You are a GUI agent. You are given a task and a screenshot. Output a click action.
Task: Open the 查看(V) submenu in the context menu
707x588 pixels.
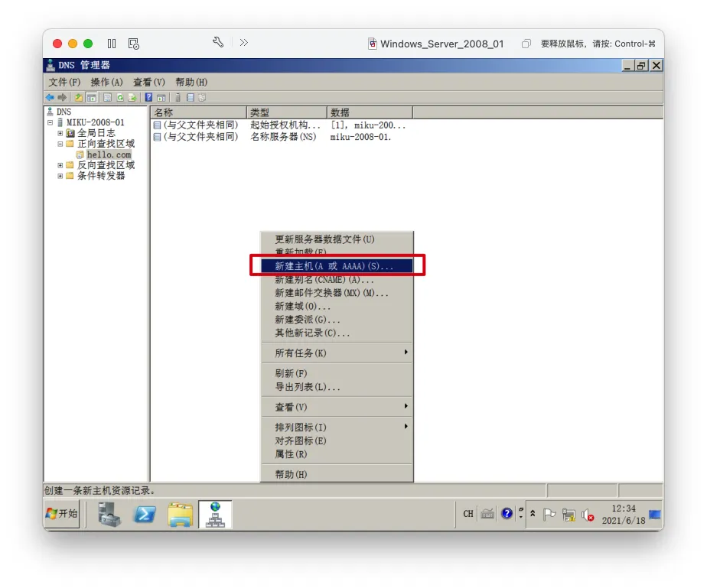(337, 407)
